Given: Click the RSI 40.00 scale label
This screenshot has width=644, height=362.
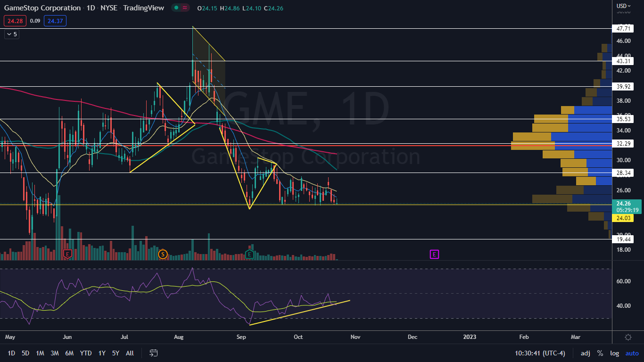Looking at the screenshot, I should click(624, 306).
